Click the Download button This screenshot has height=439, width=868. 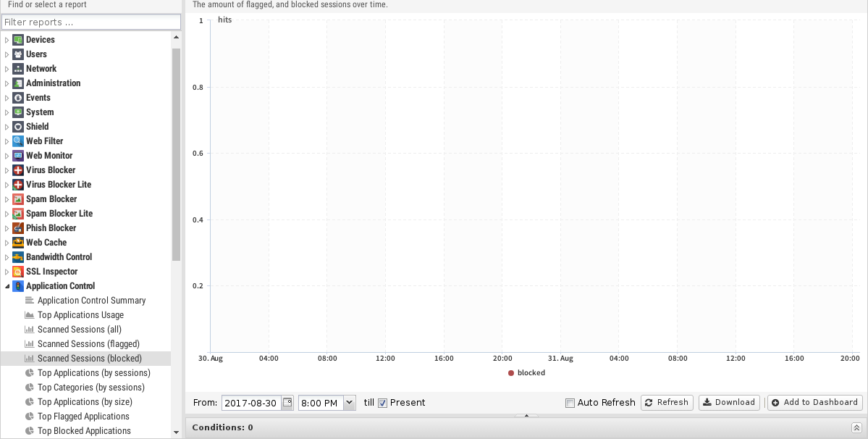730,403
